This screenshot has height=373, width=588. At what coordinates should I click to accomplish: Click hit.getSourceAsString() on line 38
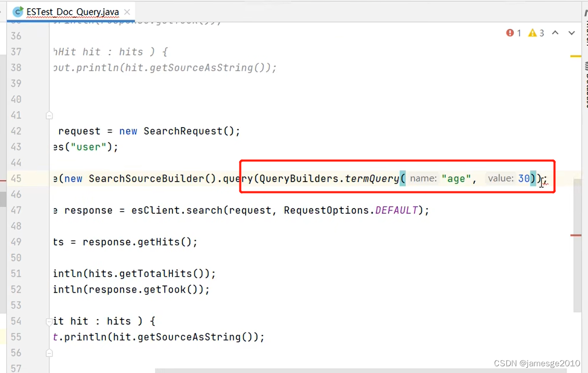click(195, 68)
